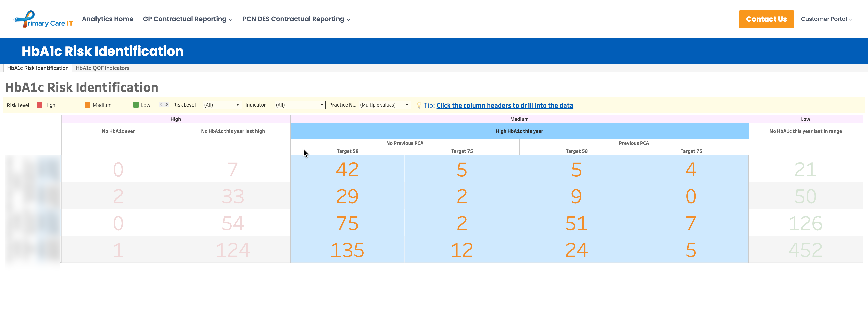The height and width of the screenshot is (318, 868).
Task: Select the orange Medium risk swatch
Action: point(88,105)
